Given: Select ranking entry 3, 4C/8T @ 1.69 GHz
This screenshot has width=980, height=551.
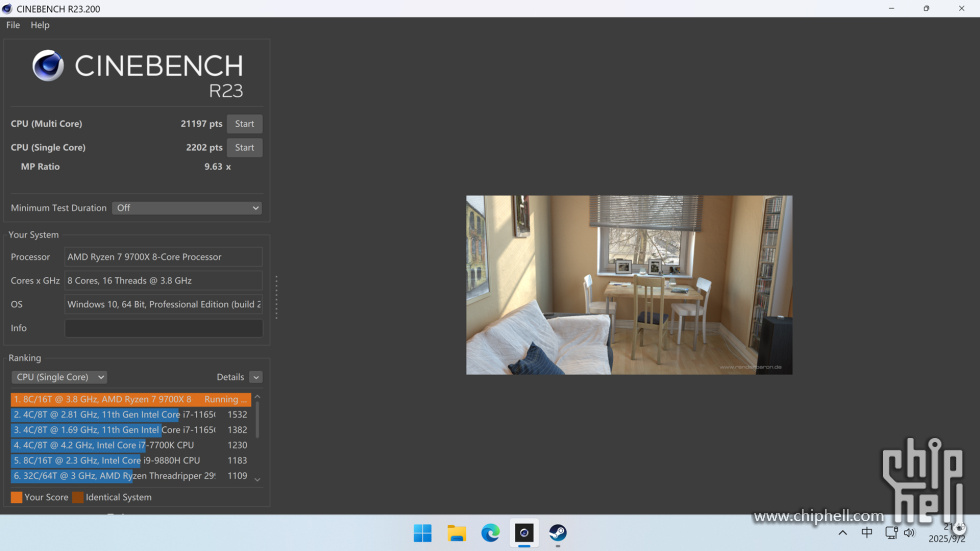Looking at the screenshot, I should 131,430.
